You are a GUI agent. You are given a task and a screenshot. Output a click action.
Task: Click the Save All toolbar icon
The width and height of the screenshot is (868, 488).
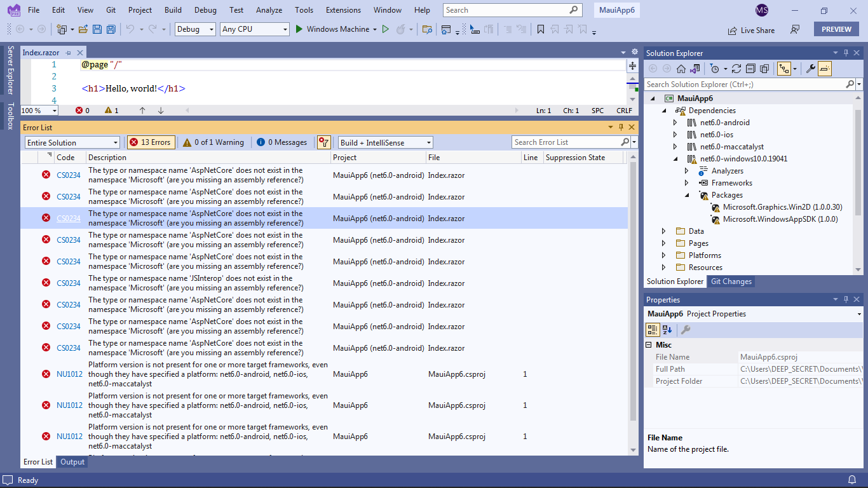click(111, 29)
